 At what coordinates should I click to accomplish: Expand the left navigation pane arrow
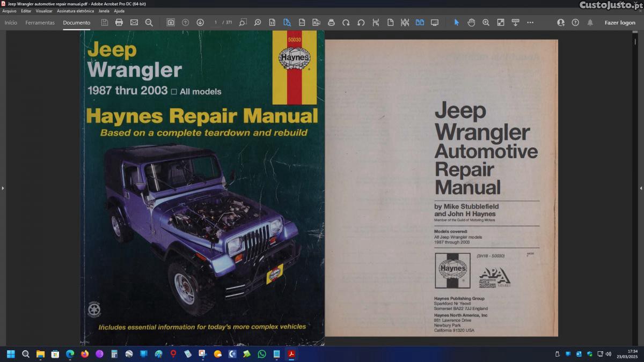point(3,188)
